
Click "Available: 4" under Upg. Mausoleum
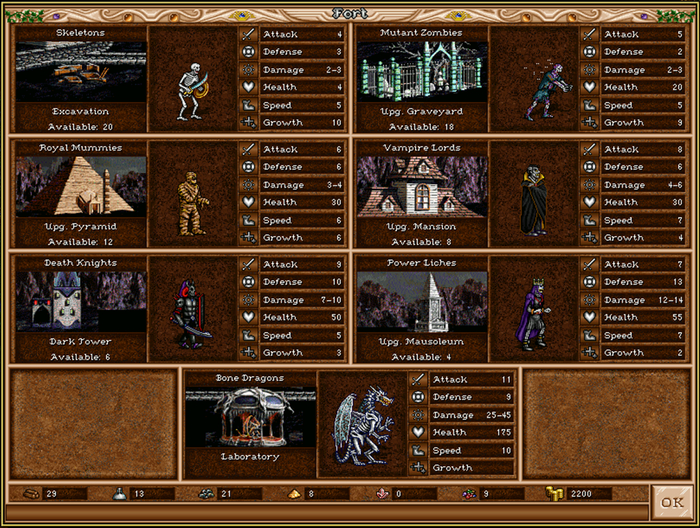point(421,357)
